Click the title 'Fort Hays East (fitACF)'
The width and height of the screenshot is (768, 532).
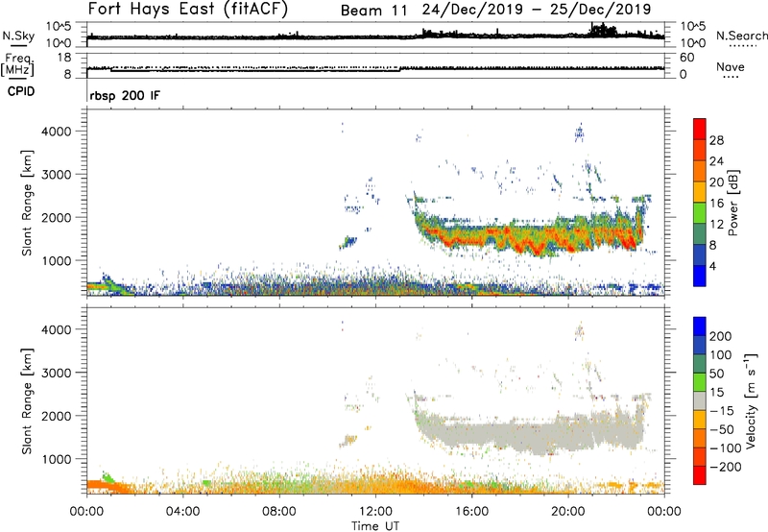click(x=188, y=9)
